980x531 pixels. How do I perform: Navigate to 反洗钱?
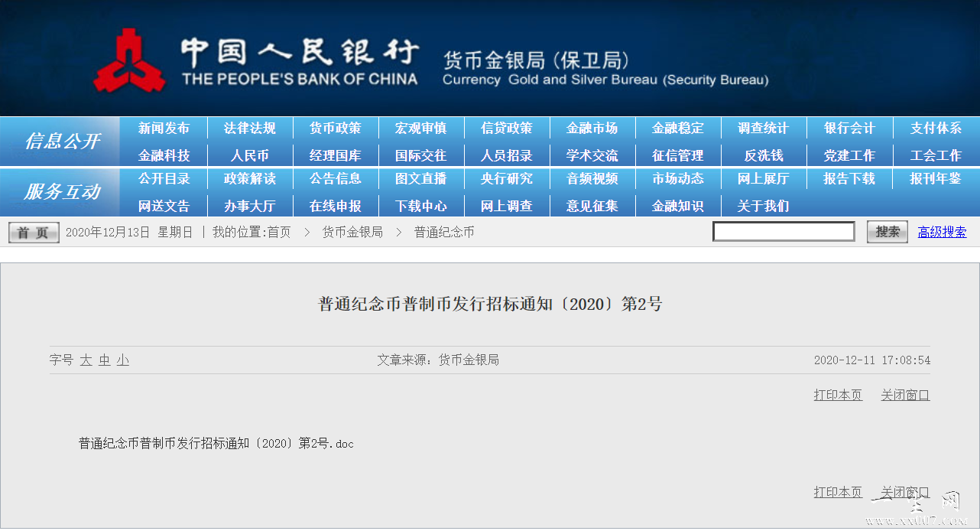(x=763, y=155)
